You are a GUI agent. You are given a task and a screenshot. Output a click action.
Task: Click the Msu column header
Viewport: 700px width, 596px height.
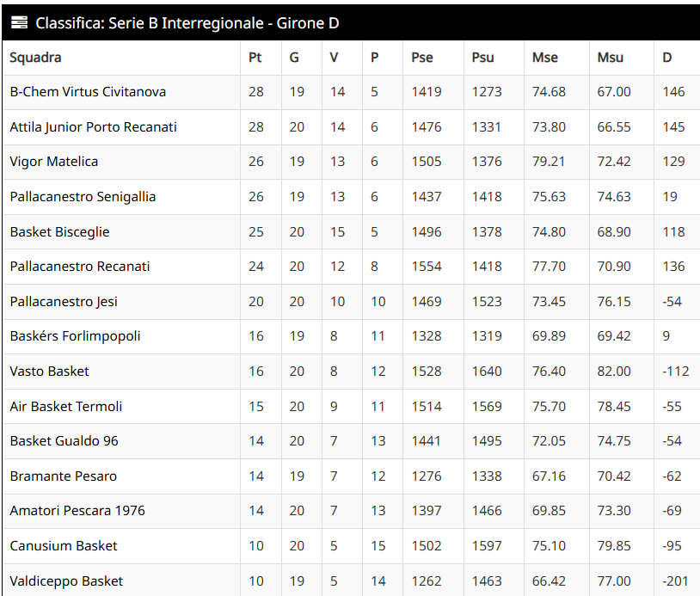611,58
